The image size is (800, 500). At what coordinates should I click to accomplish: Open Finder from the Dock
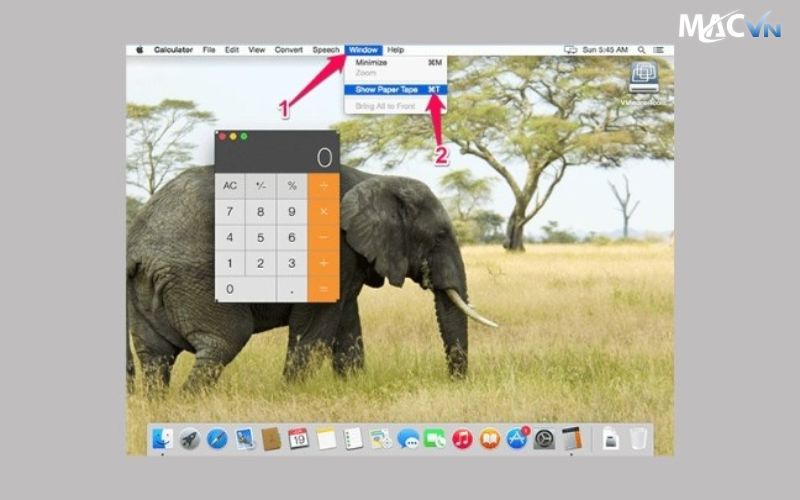point(163,438)
